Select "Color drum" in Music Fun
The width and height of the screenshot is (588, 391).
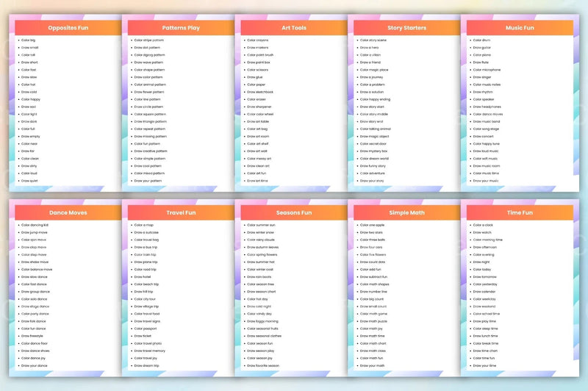pyautogui.click(x=481, y=40)
